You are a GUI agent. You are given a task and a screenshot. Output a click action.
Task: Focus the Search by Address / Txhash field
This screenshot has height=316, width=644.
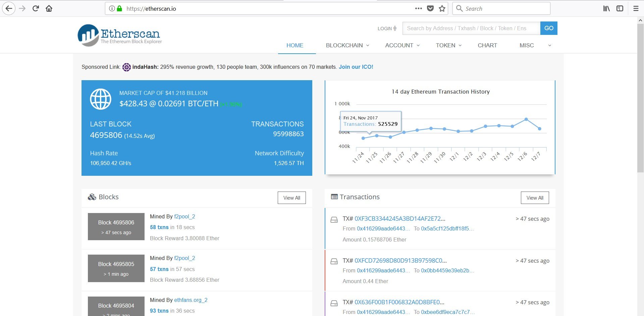point(472,28)
